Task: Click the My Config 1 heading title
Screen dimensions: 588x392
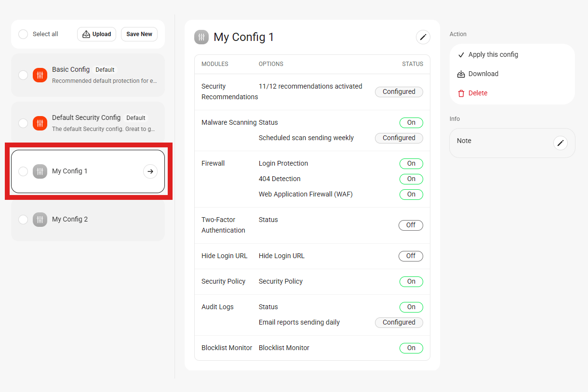Action: 244,37
